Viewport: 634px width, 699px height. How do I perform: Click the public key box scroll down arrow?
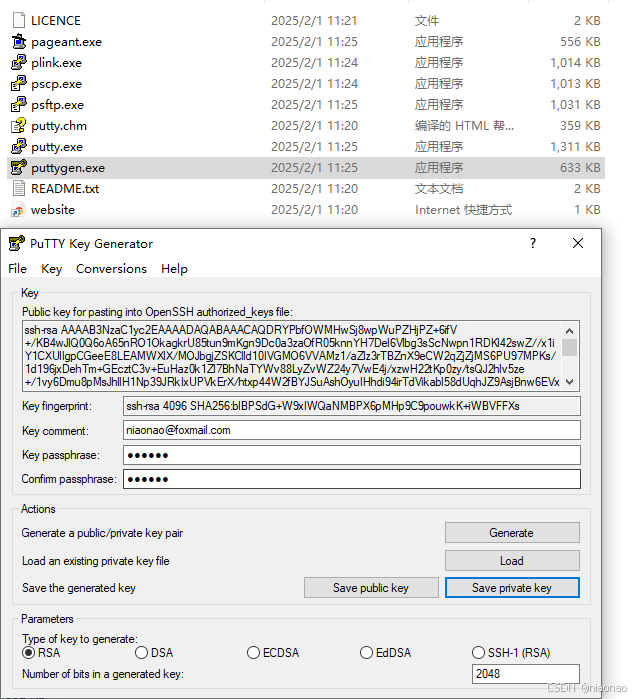[569, 382]
